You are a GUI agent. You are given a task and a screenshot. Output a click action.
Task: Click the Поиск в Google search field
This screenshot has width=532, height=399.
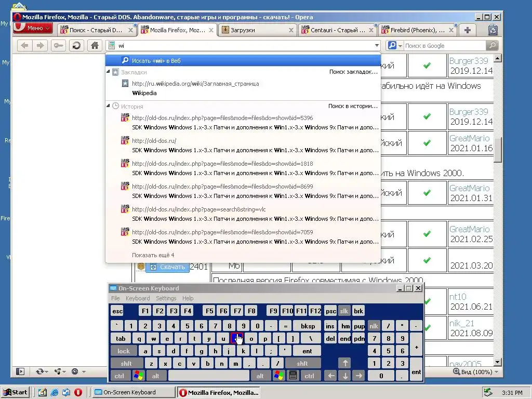click(x=445, y=46)
